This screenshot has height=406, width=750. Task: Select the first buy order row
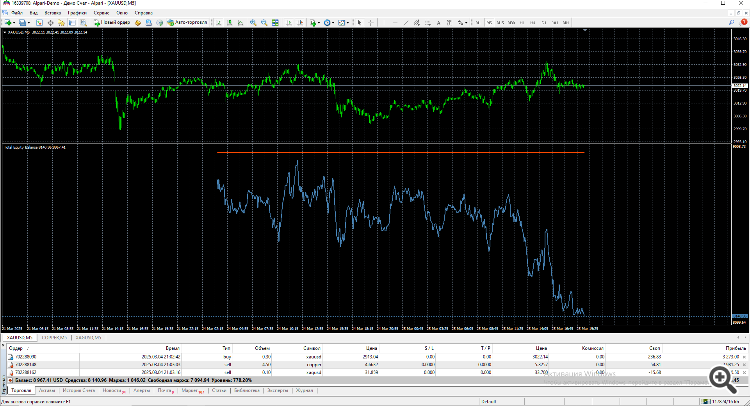377,357
